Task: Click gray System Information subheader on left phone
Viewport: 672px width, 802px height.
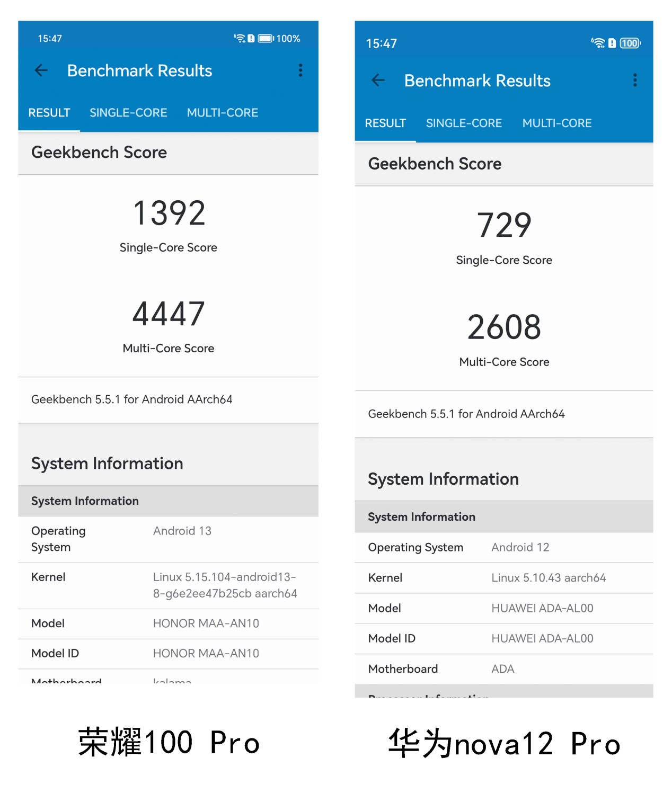Action: pyautogui.click(x=85, y=501)
